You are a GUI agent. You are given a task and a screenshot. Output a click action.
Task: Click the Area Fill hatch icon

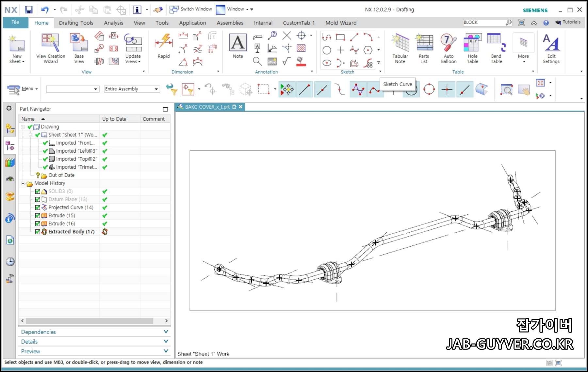(x=301, y=48)
